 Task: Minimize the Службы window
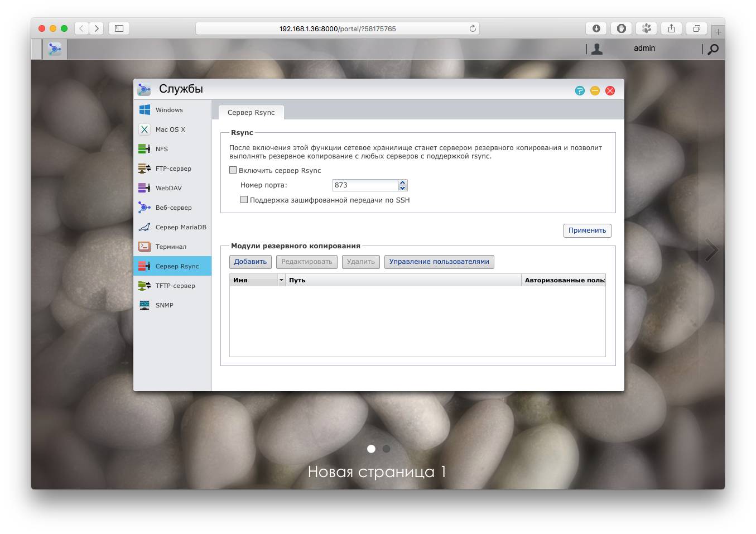[595, 90]
